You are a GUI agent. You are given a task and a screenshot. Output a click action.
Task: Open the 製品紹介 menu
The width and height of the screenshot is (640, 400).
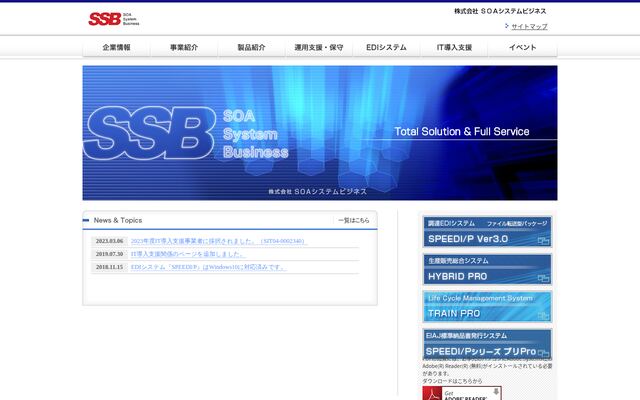pyautogui.click(x=251, y=47)
